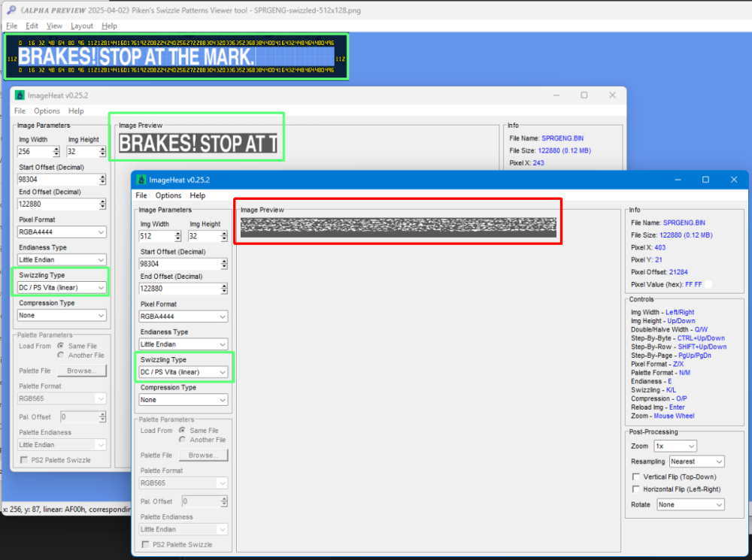The width and height of the screenshot is (752, 560).
Task: Open Swizzling Type dropdown in back ImageHeat window
Action: 62,288
